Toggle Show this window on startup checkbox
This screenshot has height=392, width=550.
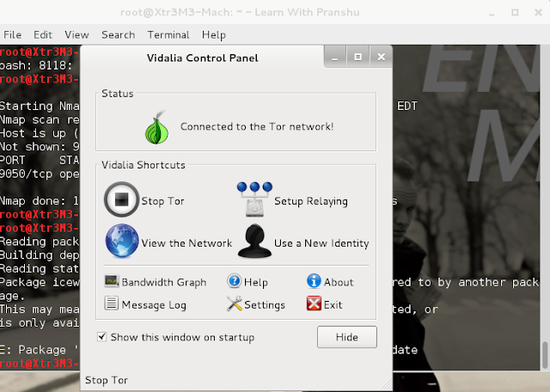(103, 337)
